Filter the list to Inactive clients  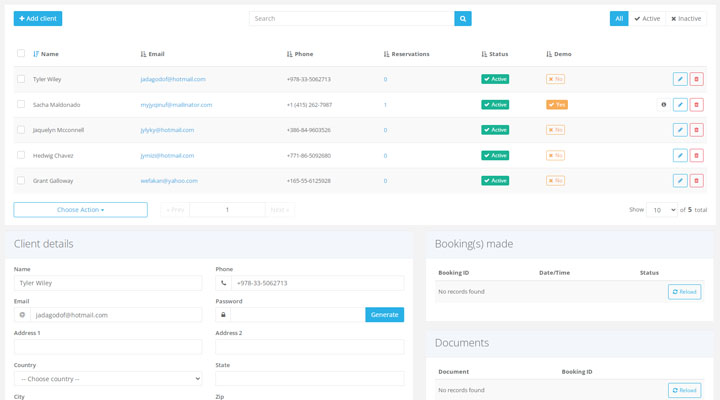click(x=686, y=19)
